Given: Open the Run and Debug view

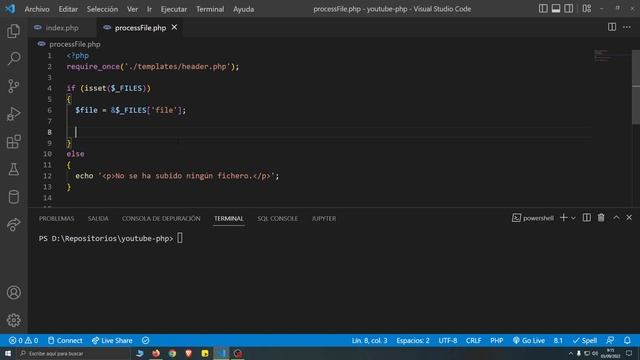Looking at the screenshot, I should [13, 113].
